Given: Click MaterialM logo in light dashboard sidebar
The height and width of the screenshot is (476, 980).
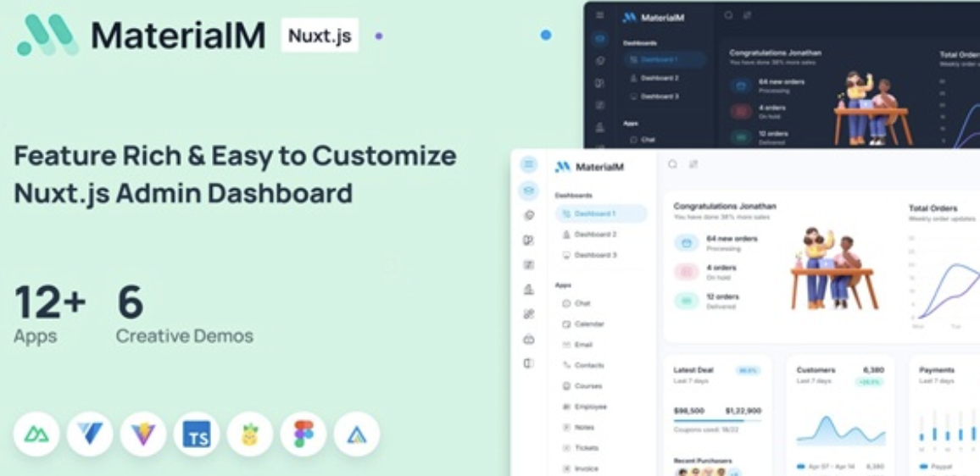Looking at the screenshot, I should (x=589, y=167).
